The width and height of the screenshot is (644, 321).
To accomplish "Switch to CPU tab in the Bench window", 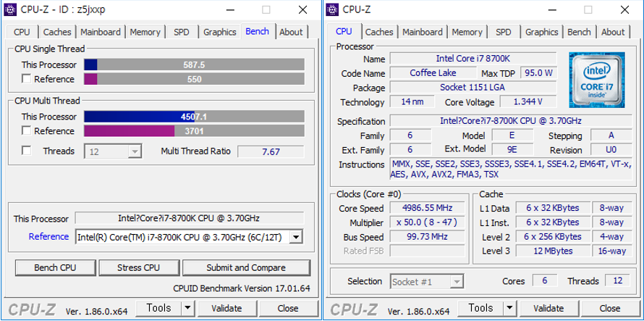I will pyautogui.click(x=22, y=32).
